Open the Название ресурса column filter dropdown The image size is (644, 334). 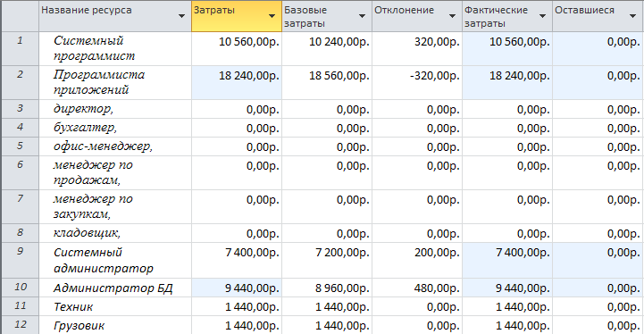[x=181, y=16]
